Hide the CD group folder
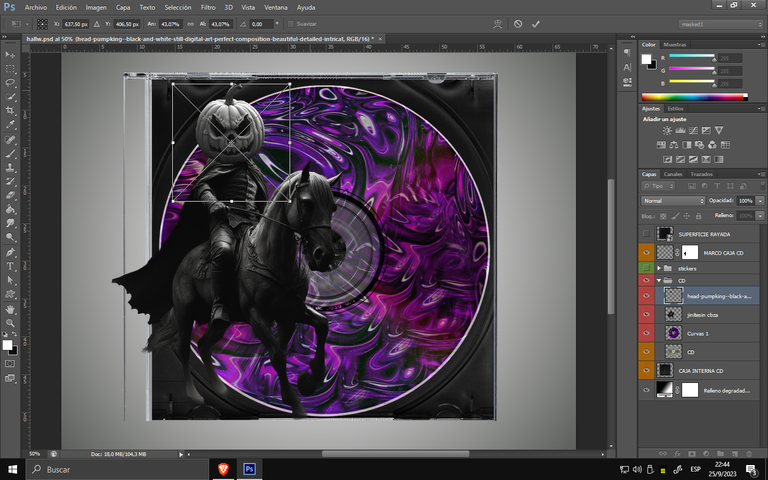This screenshot has height=480, width=768. click(x=646, y=280)
